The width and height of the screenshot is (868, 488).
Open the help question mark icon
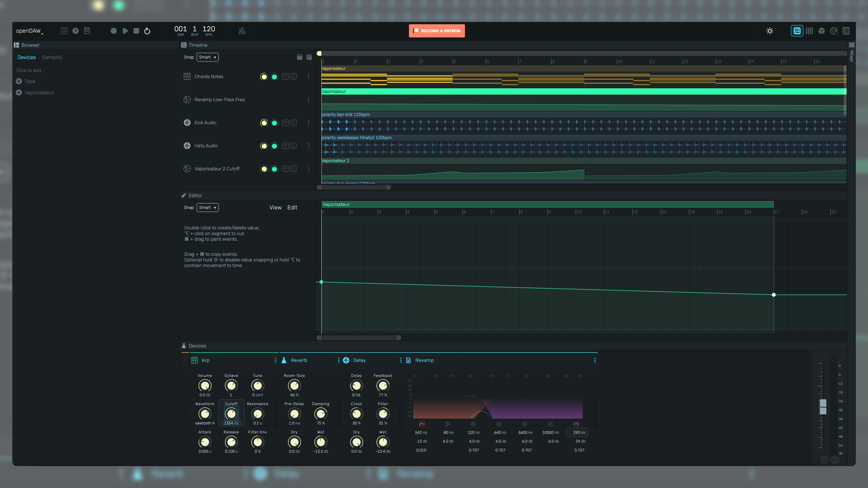[x=76, y=31]
